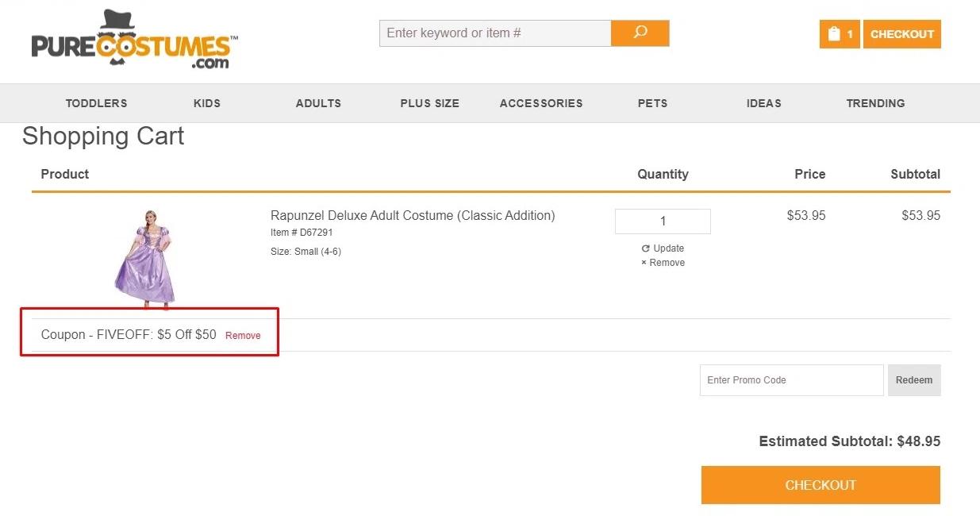
Task: Click the header CHECKOUT button
Action: 902,34
